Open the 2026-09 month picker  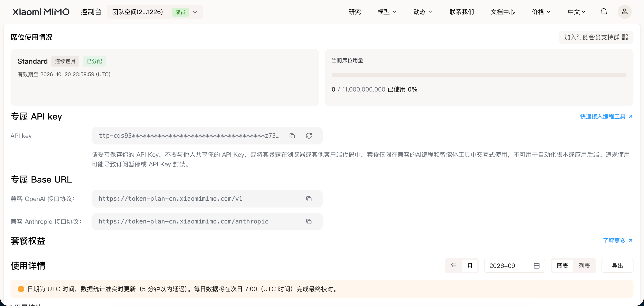click(515, 266)
